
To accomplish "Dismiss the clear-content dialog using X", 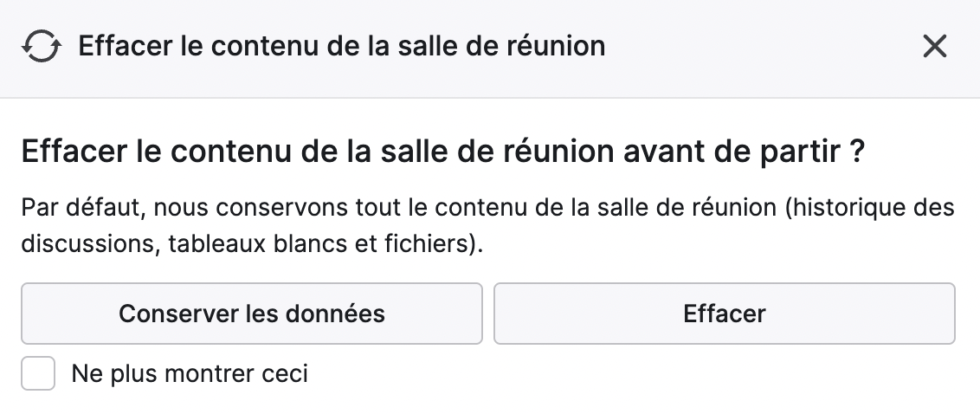I will coord(934,46).
